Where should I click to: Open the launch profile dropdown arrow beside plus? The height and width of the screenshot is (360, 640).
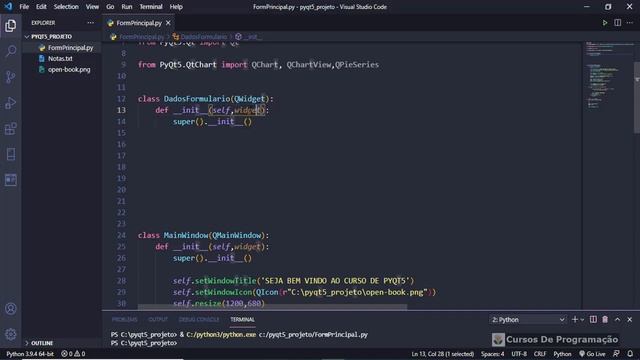pyautogui.click(x=582, y=320)
